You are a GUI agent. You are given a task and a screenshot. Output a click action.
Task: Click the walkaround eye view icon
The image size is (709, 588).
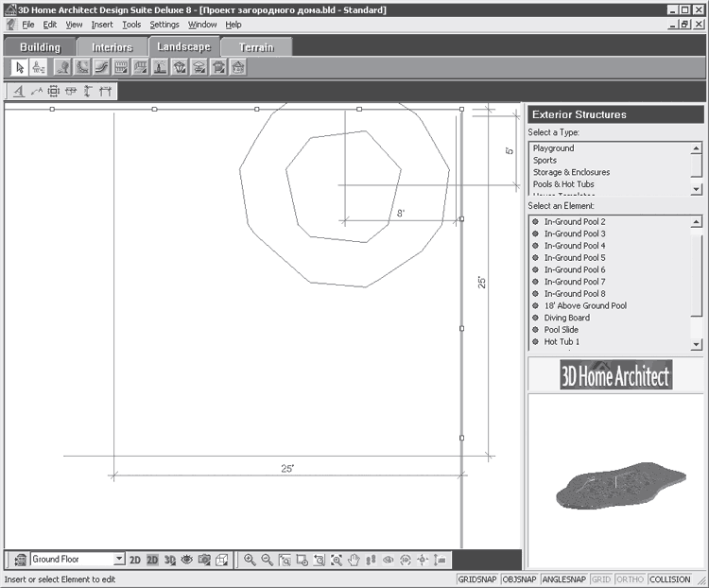click(x=187, y=560)
